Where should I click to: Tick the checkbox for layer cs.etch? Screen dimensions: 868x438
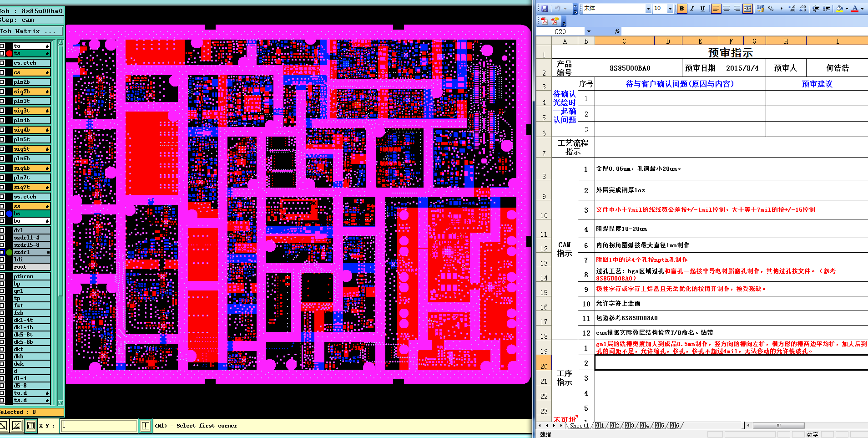[2, 63]
